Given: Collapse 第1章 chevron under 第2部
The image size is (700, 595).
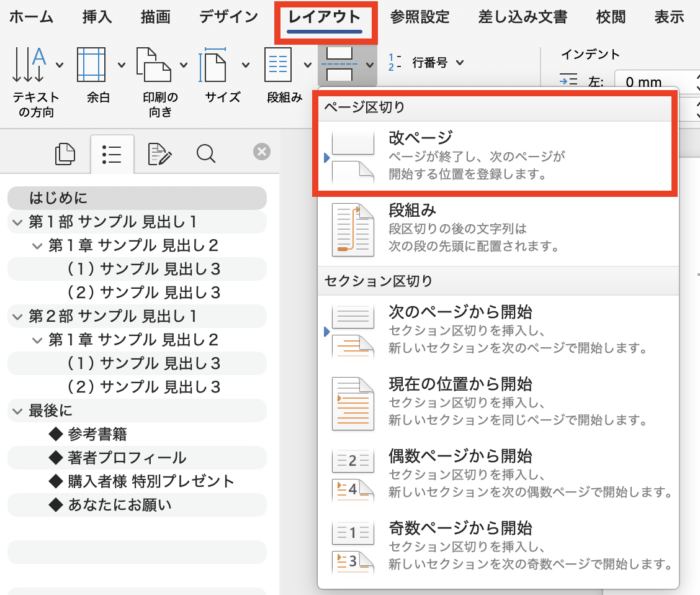Looking at the screenshot, I should pyautogui.click(x=37, y=341).
